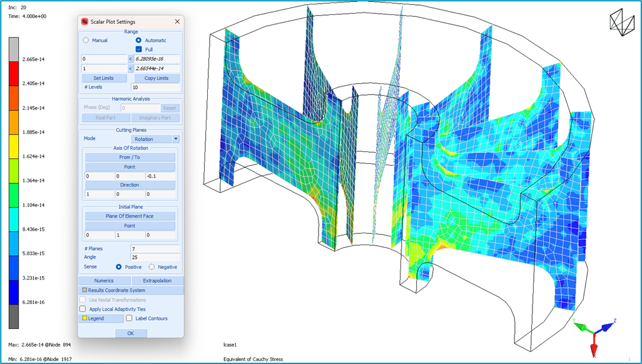Viewport: 642px width, 364px height.
Task: Toggle the Full checkbox
Action: (139, 49)
